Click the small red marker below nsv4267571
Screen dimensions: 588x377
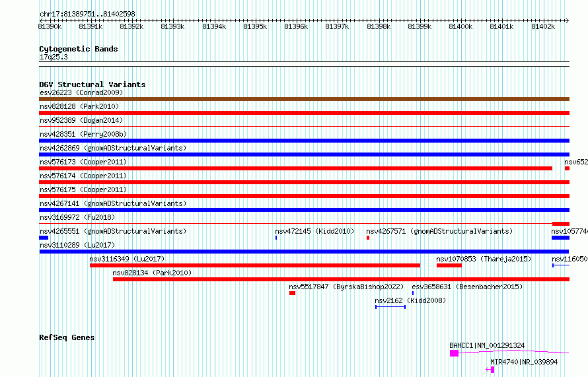pyautogui.click(x=368, y=238)
